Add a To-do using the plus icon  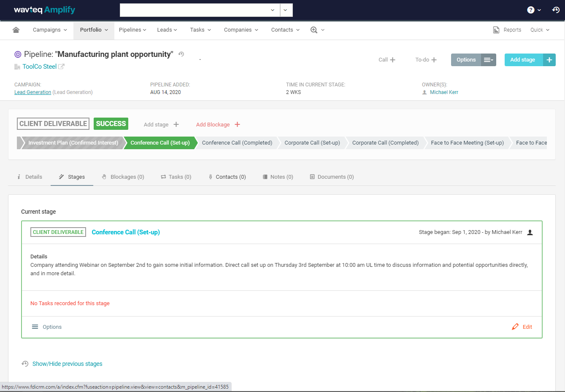435,59
